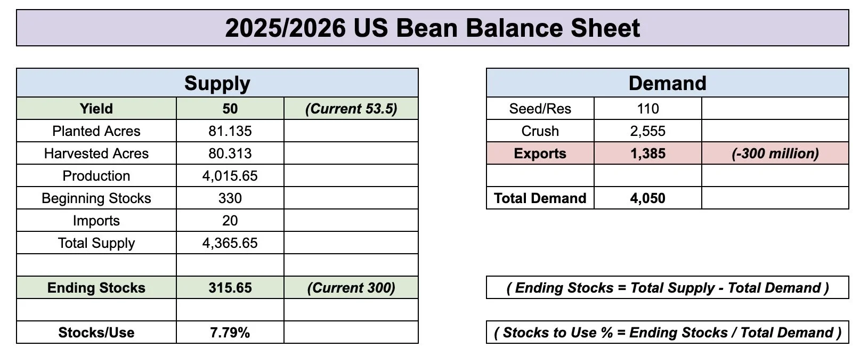Click the Production value 4,015.65
868x355 pixels.
(230, 175)
